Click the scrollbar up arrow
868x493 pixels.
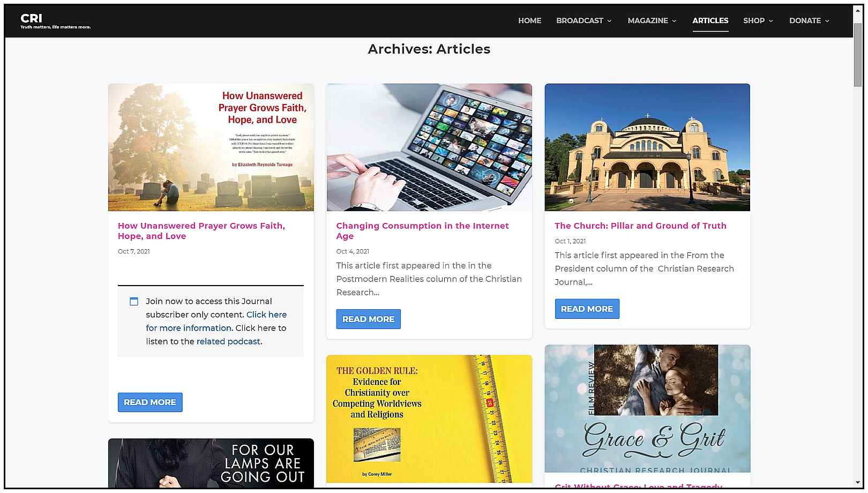point(858,11)
